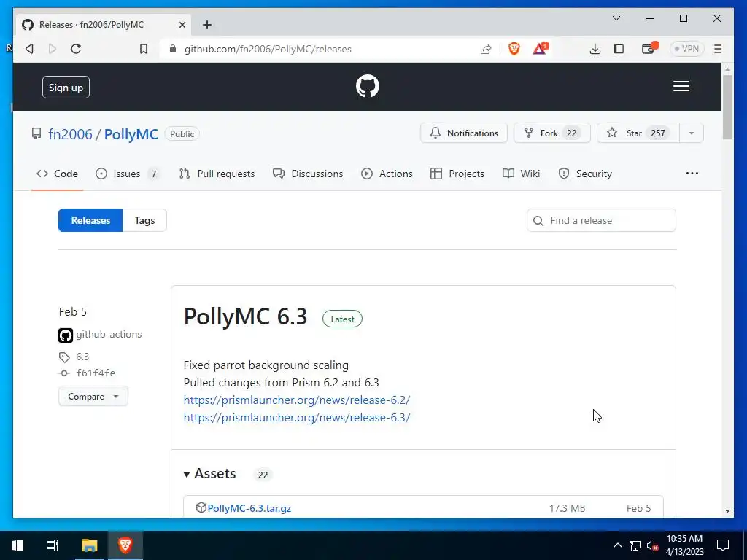
Task: Open the fn2006 owner link
Action: 70,134
